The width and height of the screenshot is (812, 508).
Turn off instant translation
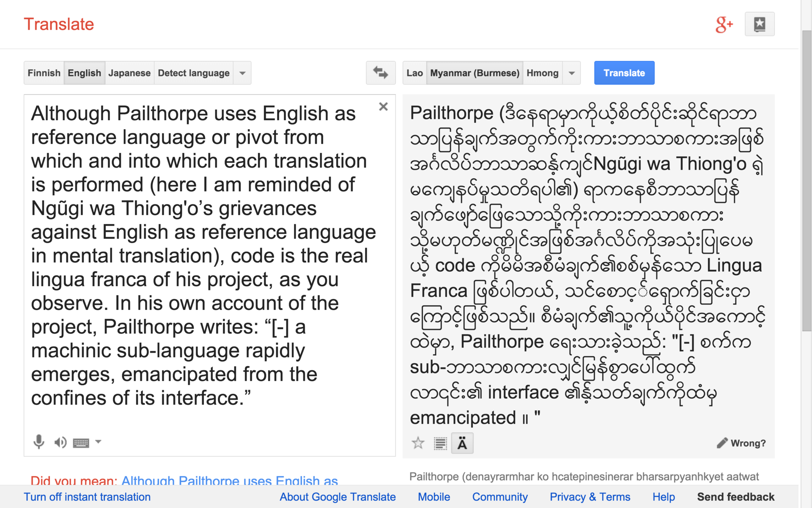pyautogui.click(x=87, y=497)
